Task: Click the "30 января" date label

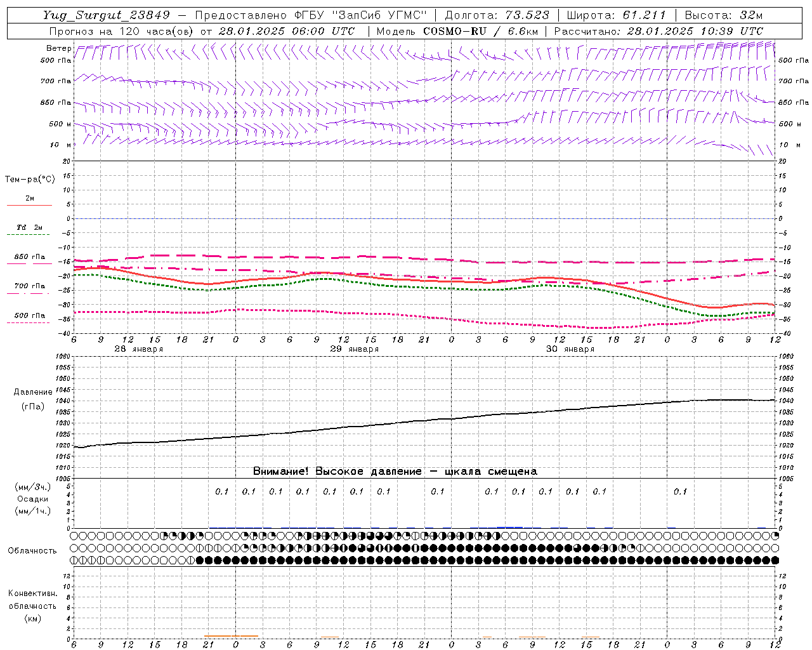Action: click(x=570, y=349)
